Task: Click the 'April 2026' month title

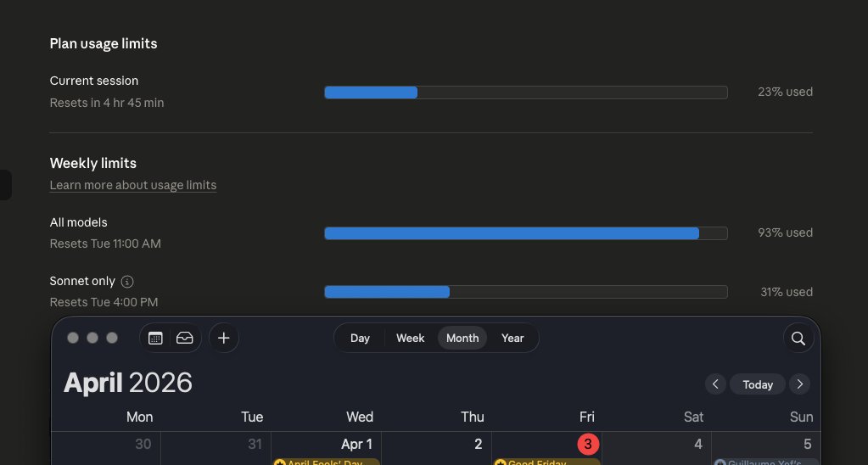Action: click(128, 383)
